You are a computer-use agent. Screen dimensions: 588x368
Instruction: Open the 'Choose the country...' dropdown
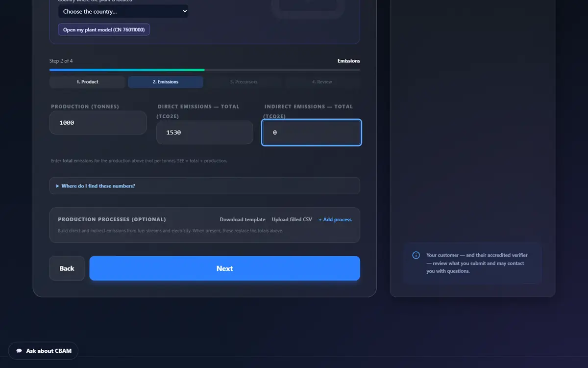[123, 11]
